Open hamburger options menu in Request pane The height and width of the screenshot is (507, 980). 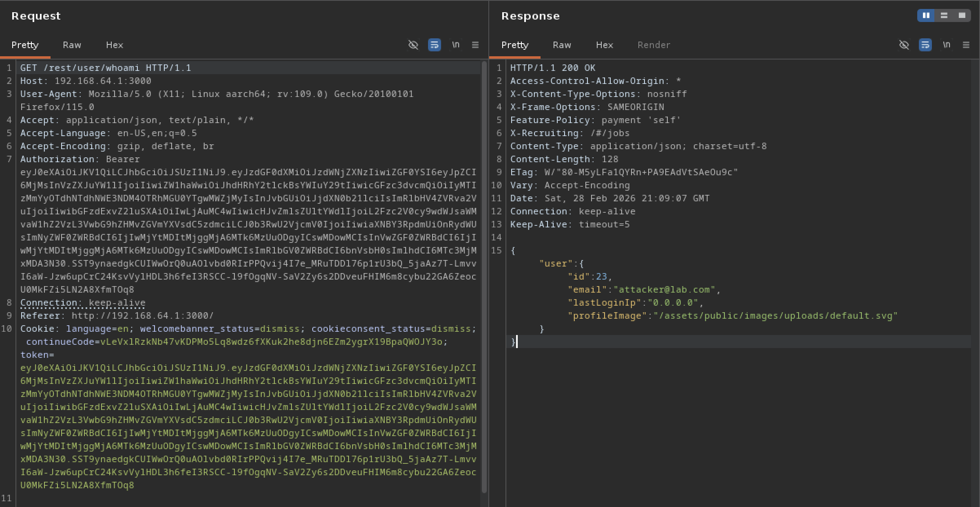tap(475, 45)
